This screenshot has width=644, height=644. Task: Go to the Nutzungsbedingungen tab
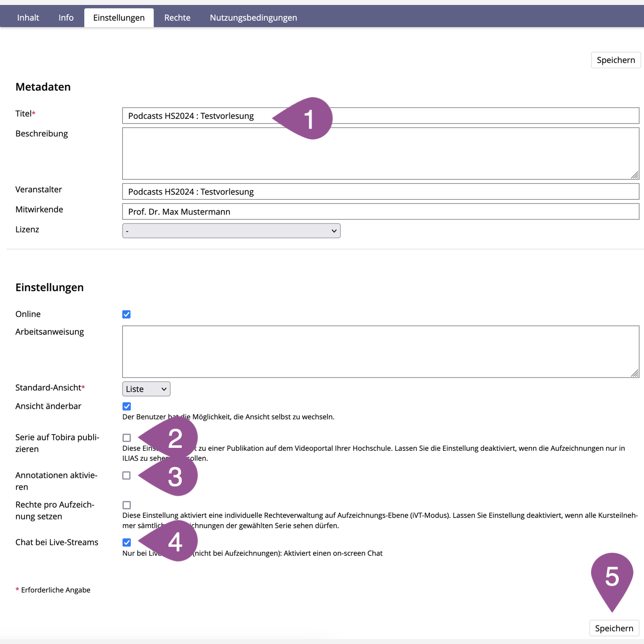click(253, 18)
